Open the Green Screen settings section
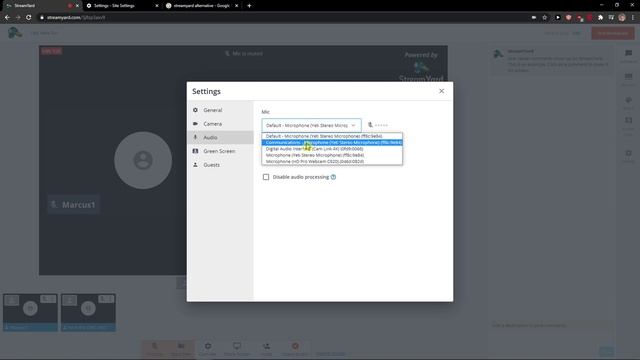Viewport: 640px width, 360px height. pos(220,151)
